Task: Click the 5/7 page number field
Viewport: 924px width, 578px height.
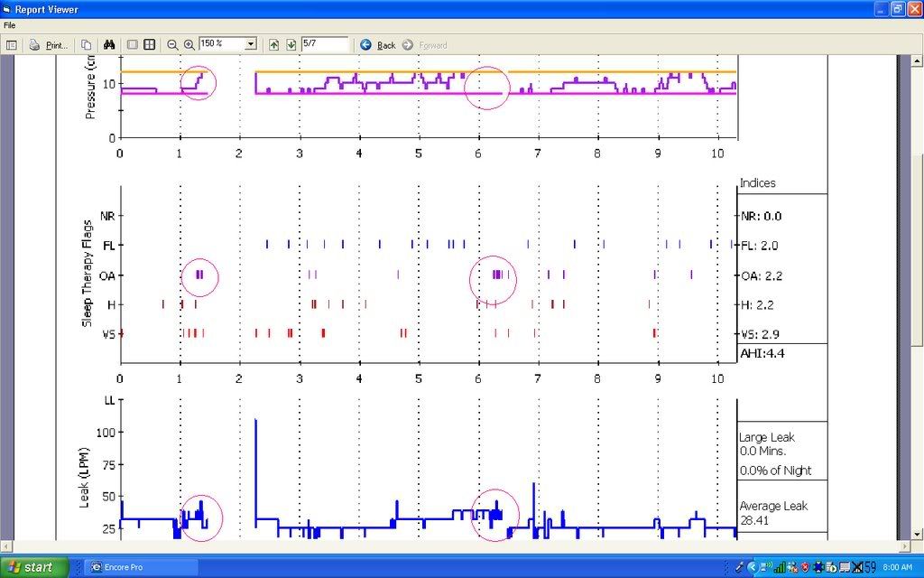Action: tap(325, 43)
